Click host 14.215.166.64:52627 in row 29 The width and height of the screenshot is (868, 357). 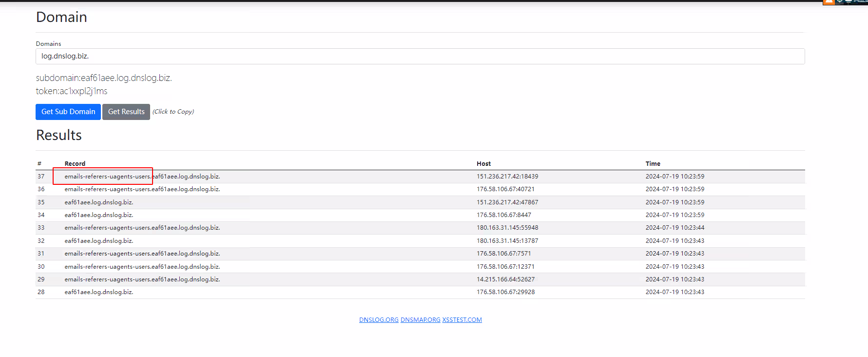(x=505, y=279)
